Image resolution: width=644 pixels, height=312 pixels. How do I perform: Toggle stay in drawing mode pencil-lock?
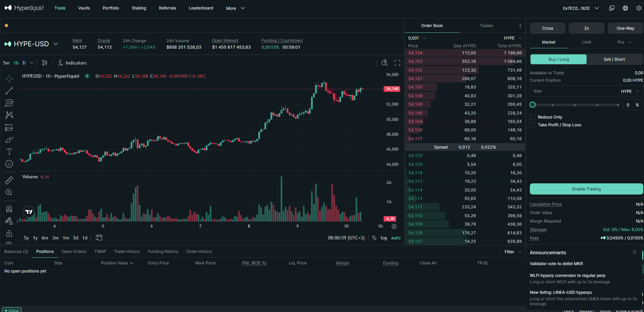[9, 221]
